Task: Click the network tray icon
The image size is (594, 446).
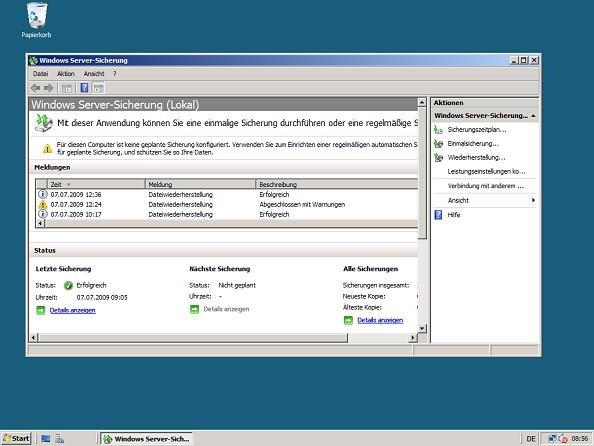Action: point(552,439)
